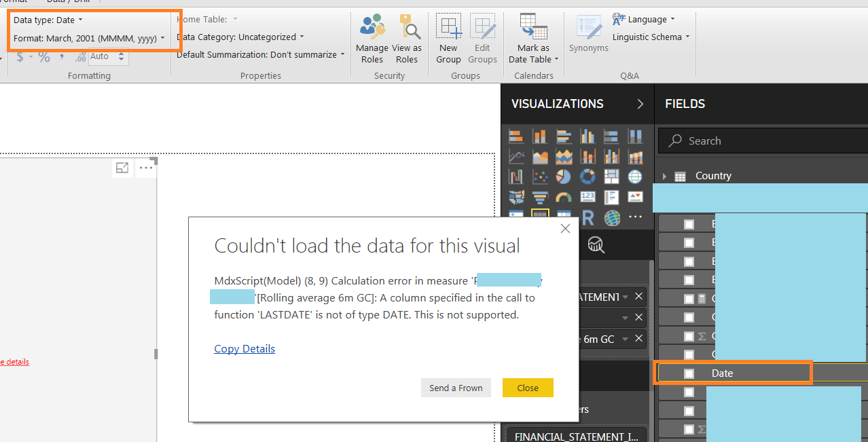Select the stacked column chart visualization
This screenshot has width=868, height=442.
coord(540,137)
